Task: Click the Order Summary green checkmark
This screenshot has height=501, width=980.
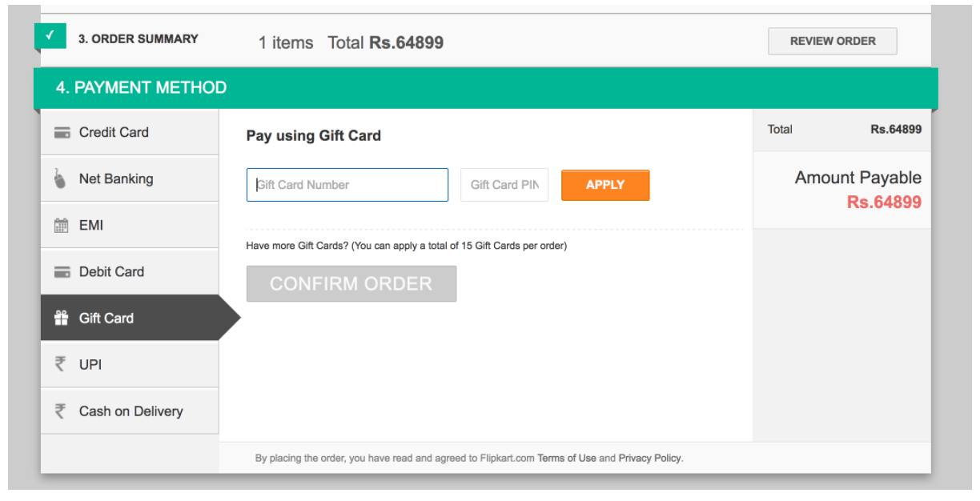Action: point(50,36)
